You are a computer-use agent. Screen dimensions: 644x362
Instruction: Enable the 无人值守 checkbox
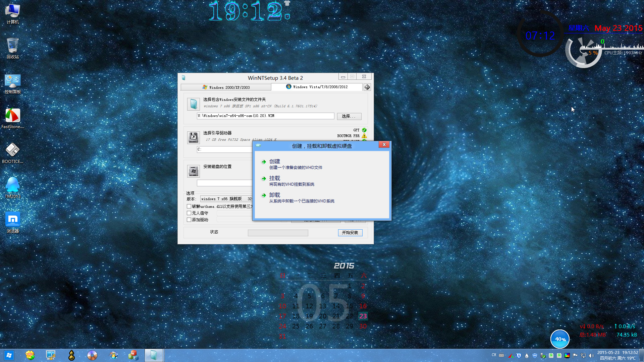[x=189, y=213]
